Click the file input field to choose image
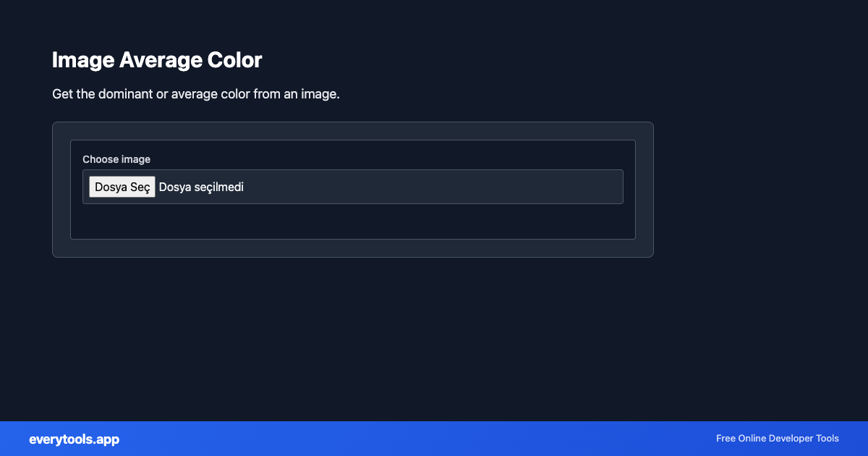The image size is (868, 456). (x=352, y=186)
